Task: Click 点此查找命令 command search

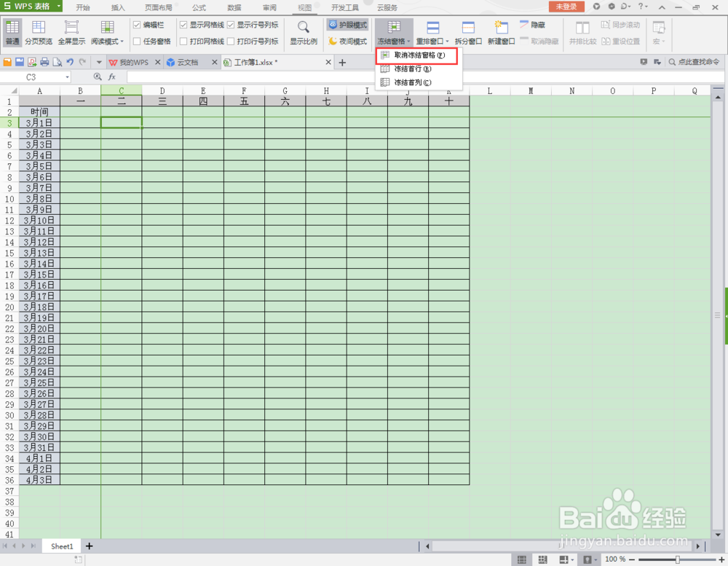Action: (695, 62)
